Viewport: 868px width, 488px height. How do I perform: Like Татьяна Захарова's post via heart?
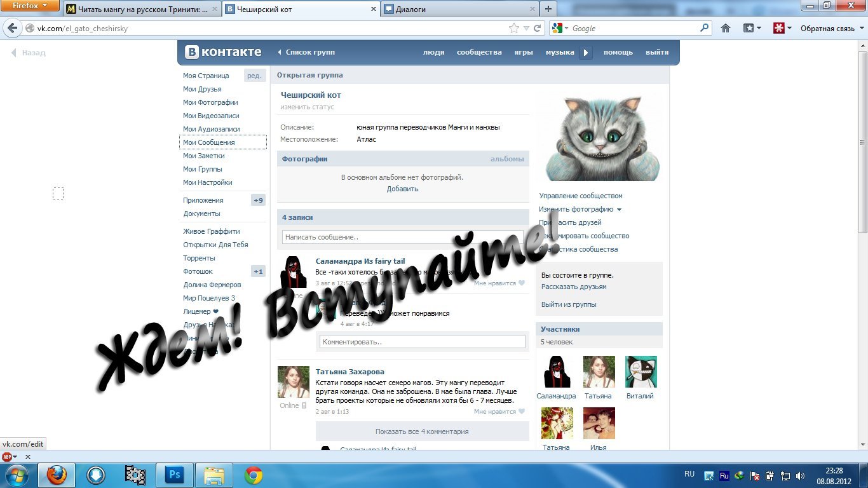click(x=522, y=412)
